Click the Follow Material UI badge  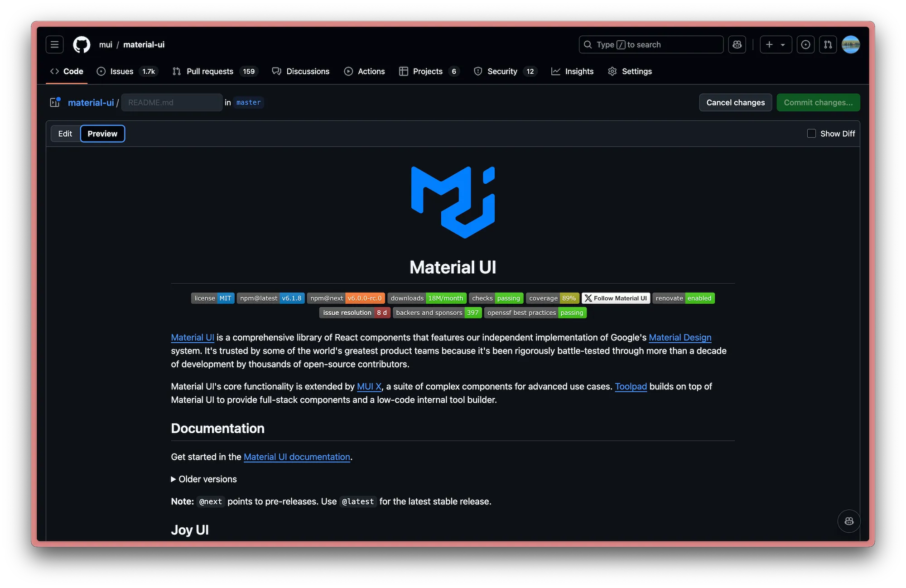pyautogui.click(x=616, y=298)
